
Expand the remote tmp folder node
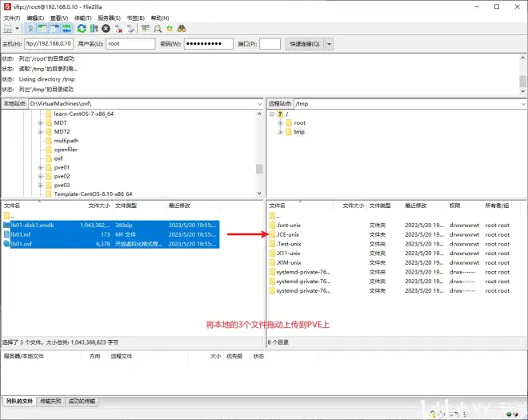tap(280, 132)
